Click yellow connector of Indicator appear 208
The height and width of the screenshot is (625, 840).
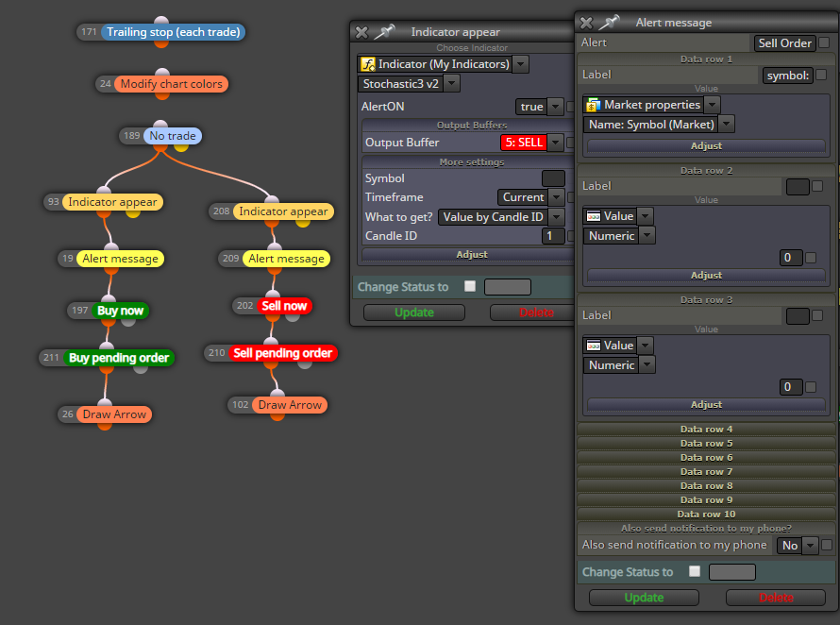point(303,222)
